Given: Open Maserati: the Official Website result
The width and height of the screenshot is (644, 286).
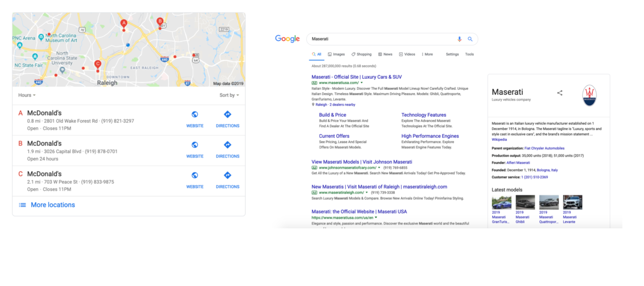Looking at the screenshot, I should (x=359, y=212).
